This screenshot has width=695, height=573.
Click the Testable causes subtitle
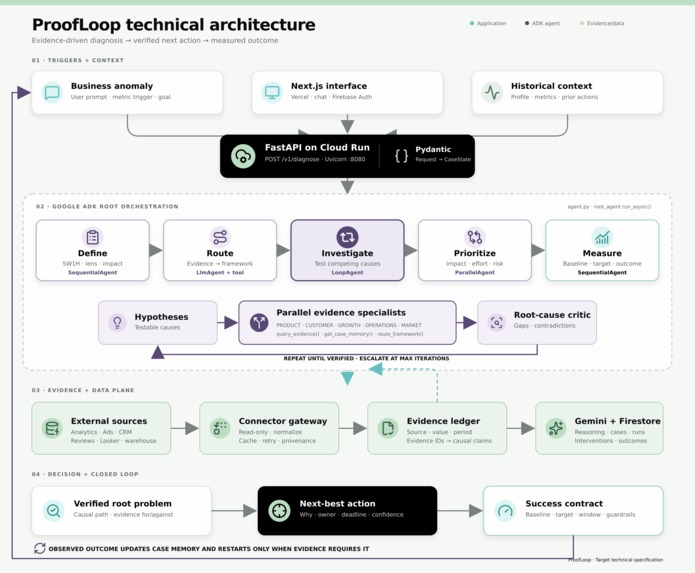point(157,327)
